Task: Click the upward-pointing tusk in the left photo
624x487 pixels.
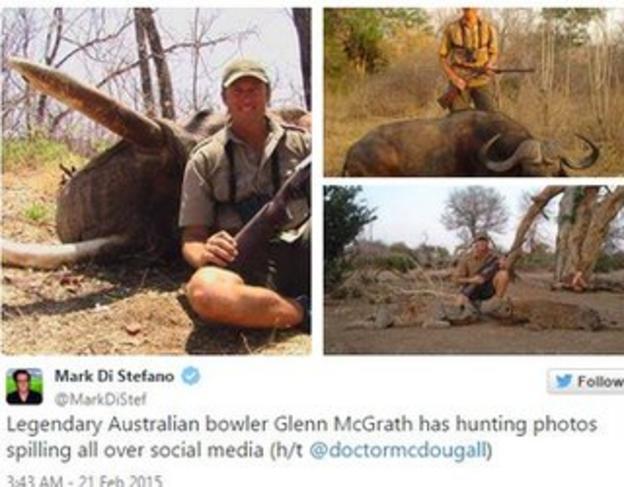Action: coord(86,101)
